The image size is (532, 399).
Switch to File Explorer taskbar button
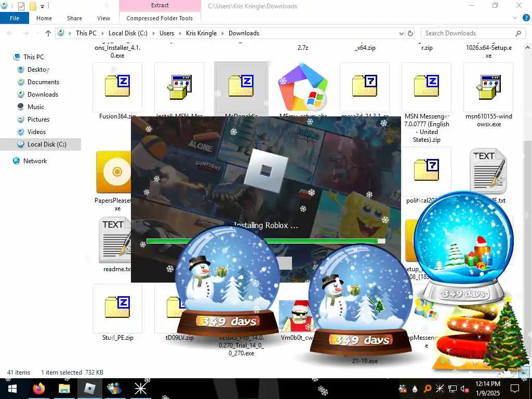[x=64, y=389]
